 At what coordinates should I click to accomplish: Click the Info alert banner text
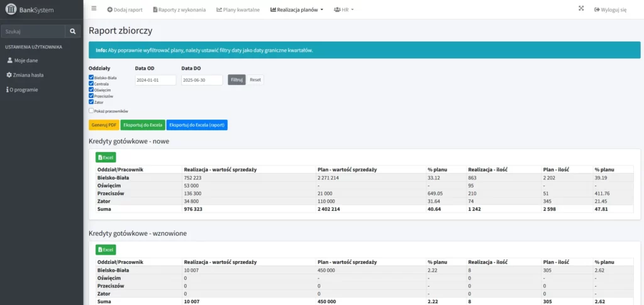[204, 50]
